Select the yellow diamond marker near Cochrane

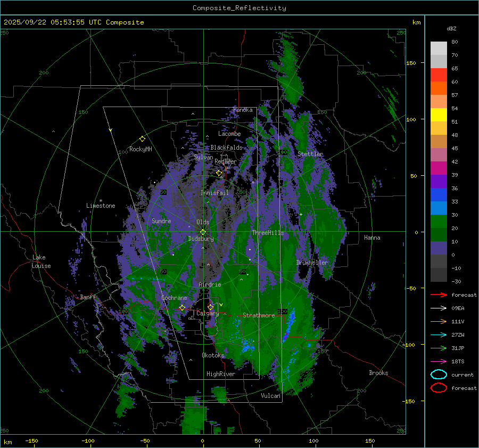[x=182, y=307]
